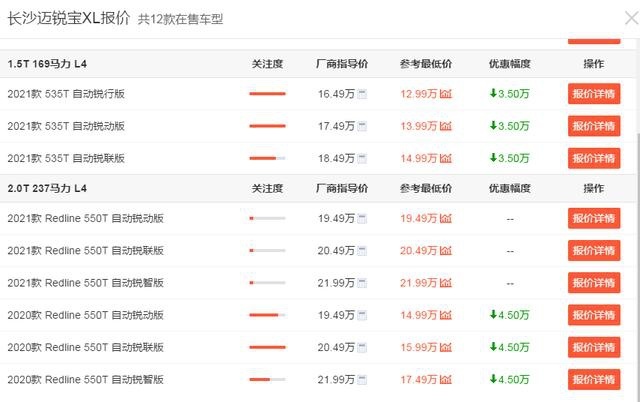Open calculator icon for 2021款 Redline 锐动版
The width and height of the screenshot is (640, 402).
[362, 219]
